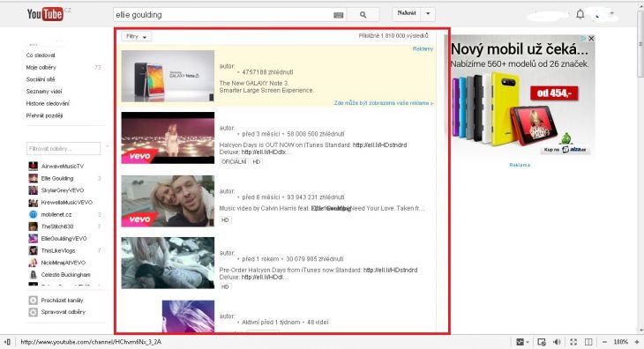Viewport: 644px width, 349px height.
Task: Open the on-screen keyboard icon in search box
Action: 339,15
